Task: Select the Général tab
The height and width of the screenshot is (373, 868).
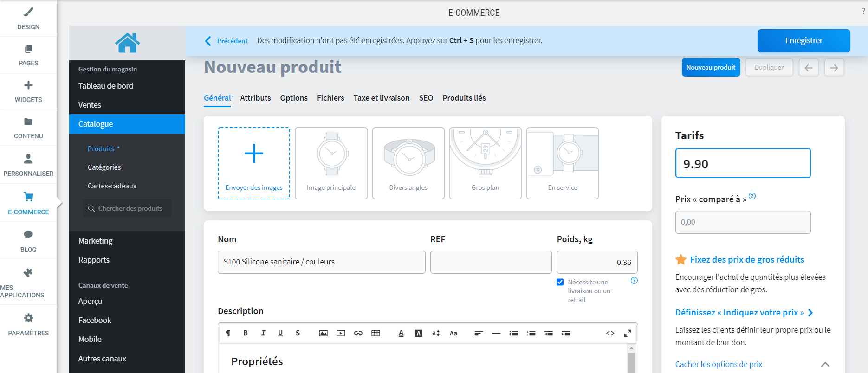Action: 218,98
